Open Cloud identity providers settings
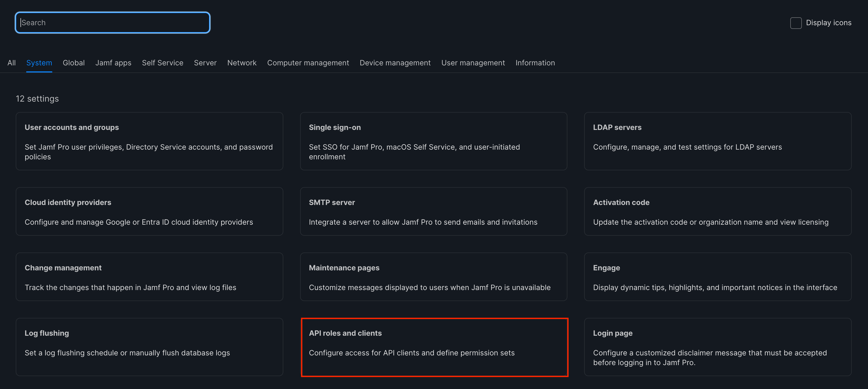868x389 pixels. 149,212
